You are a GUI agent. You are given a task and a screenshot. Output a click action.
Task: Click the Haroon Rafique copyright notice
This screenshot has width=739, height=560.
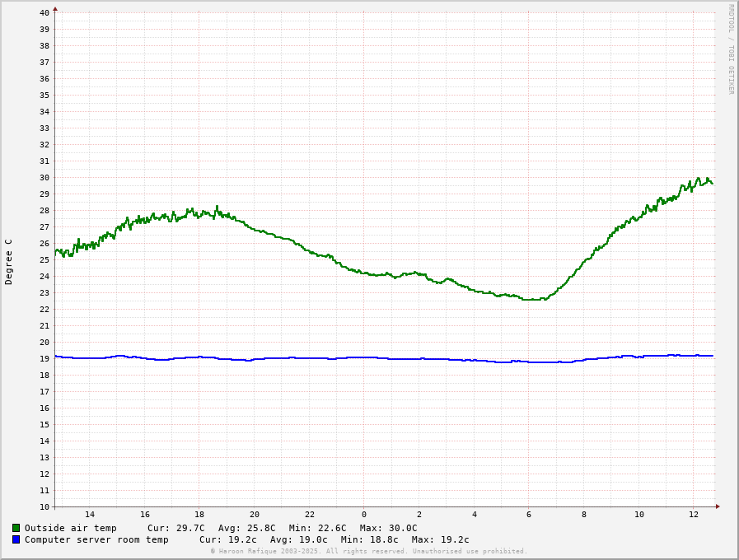[368, 551]
